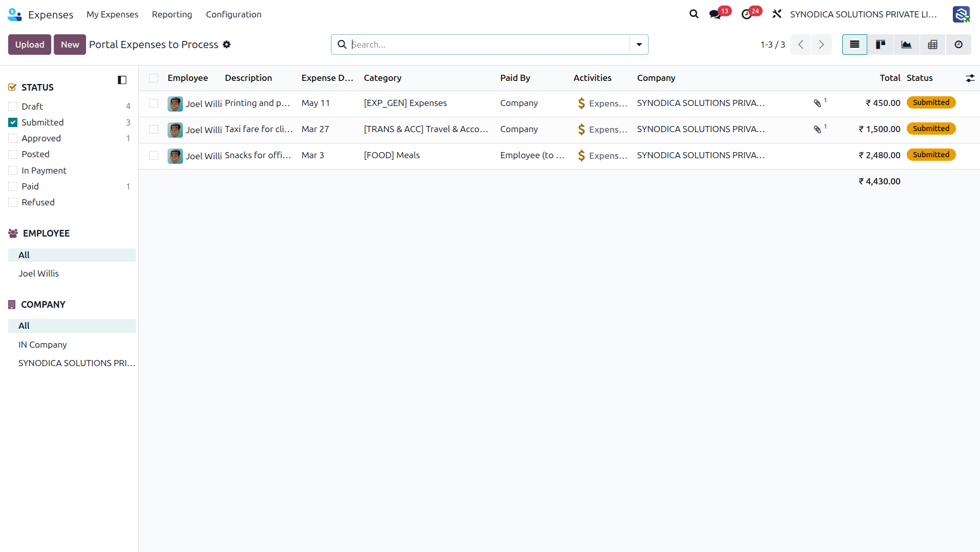Image resolution: width=980 pixels, height=552 pixels.
Task: Sort by Expense Date column header
Action: pyautogui.click(x=327, y=78)
